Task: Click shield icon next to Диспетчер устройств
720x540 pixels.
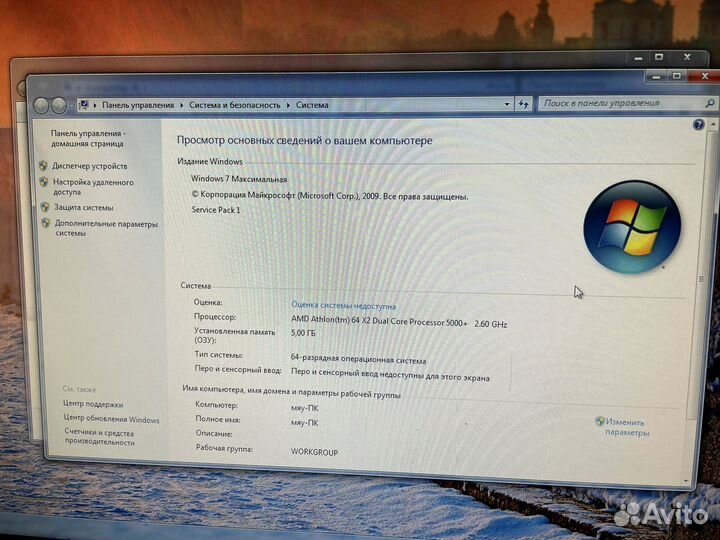Action: pyautogui.click(x=43, y=166)
